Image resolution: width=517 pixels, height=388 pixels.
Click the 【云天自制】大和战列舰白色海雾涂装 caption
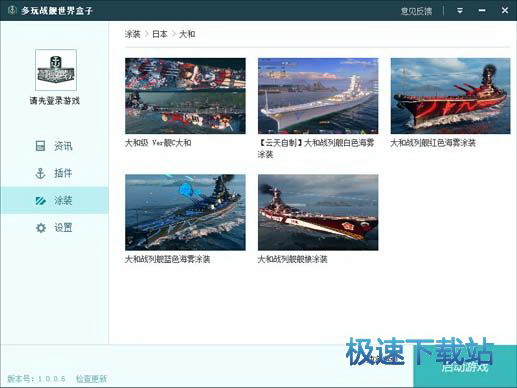316,149
